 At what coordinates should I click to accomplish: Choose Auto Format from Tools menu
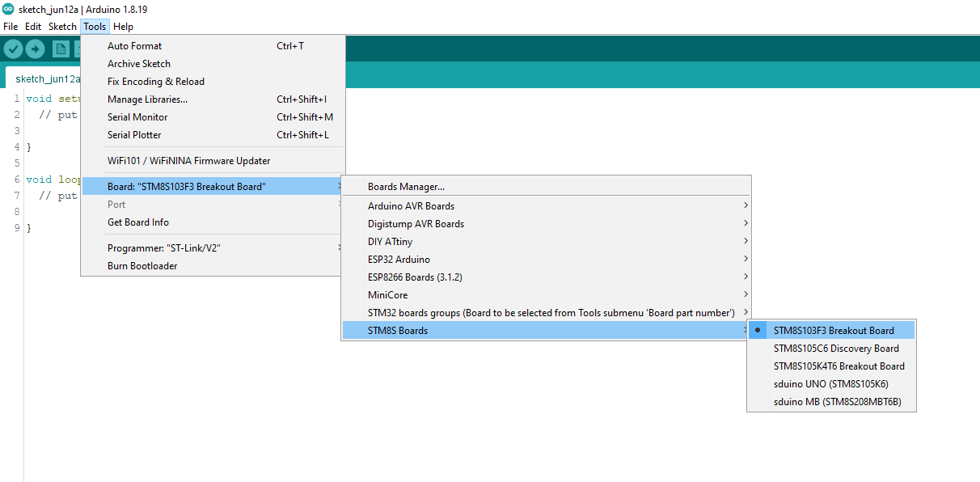(x=213, y=46)
